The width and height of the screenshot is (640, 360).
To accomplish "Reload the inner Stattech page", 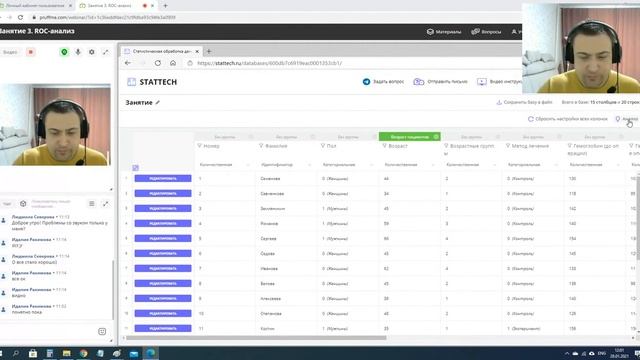I will [x=158, y=63].
